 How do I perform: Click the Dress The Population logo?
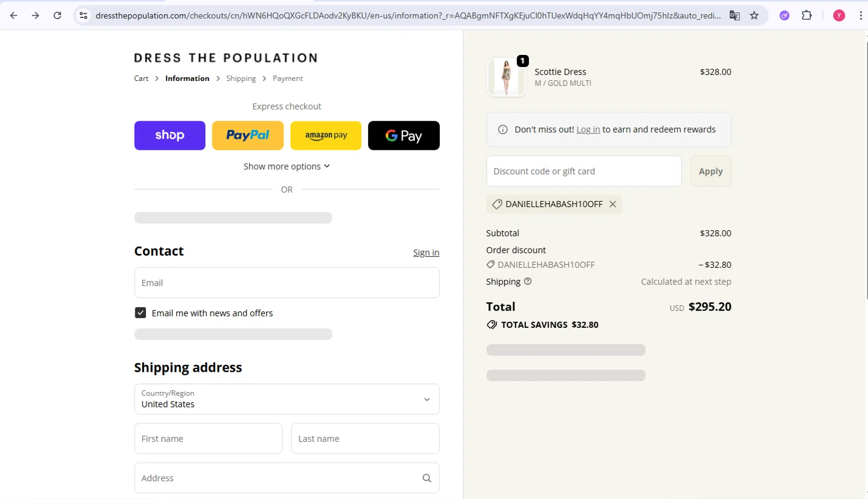point(226,58)
